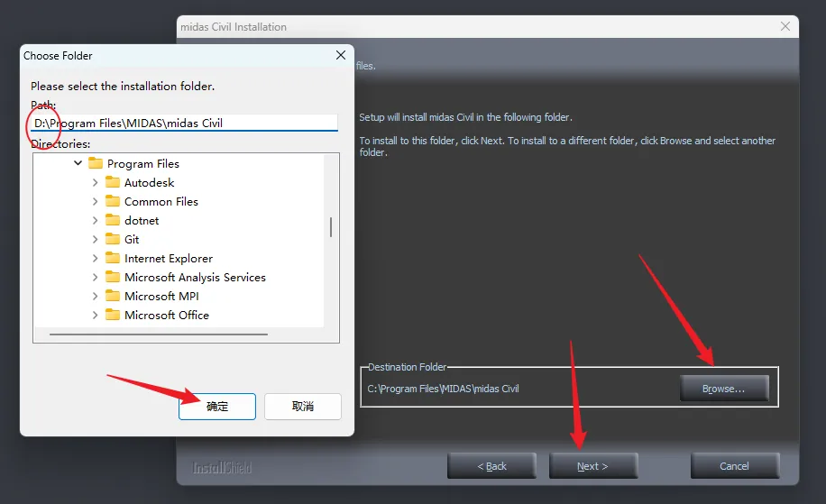The image size is (826, 504).
Task: Click the horizontal scrollbar under Directories list
Action: tap(159, 334)
